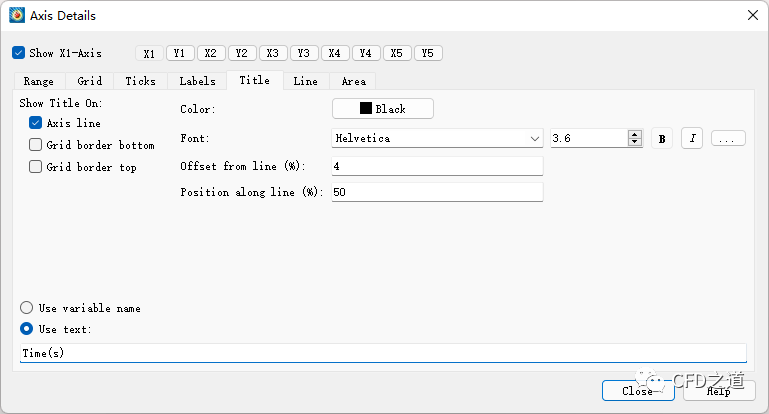The width and height of the screenshot is (769, 414).
Task: Select the Y1 axis button
Action: pos(180,54)
